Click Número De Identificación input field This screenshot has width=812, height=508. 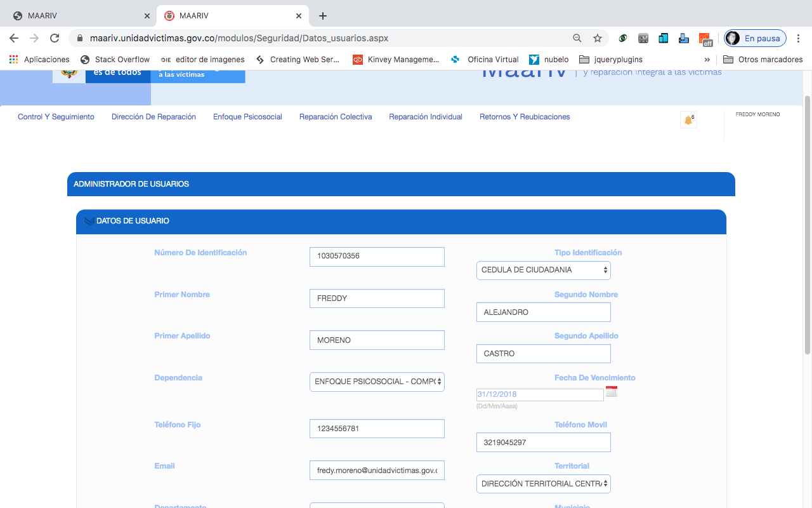click(x=377, y=257)
